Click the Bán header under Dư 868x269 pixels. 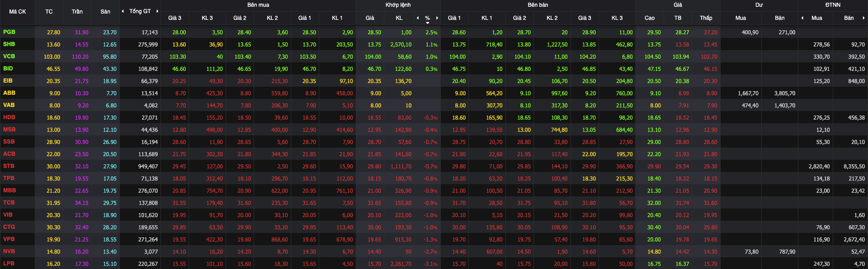780,18
